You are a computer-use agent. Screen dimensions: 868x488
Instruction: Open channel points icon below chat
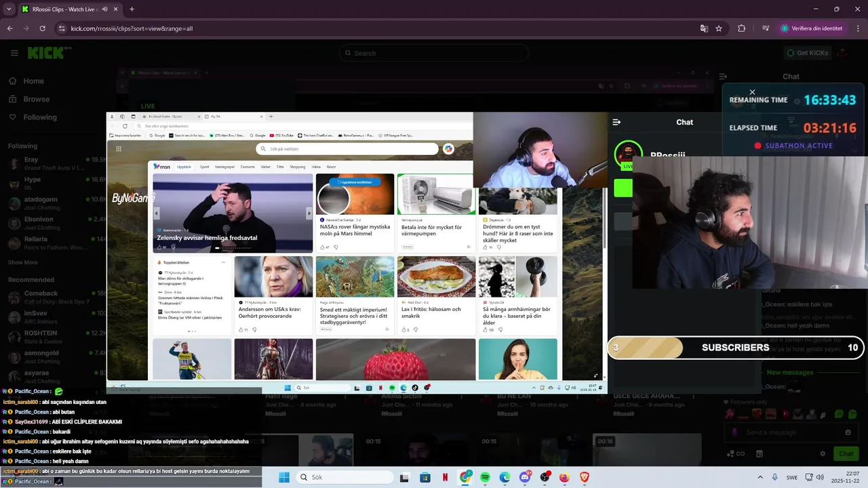tap(736, 453)
